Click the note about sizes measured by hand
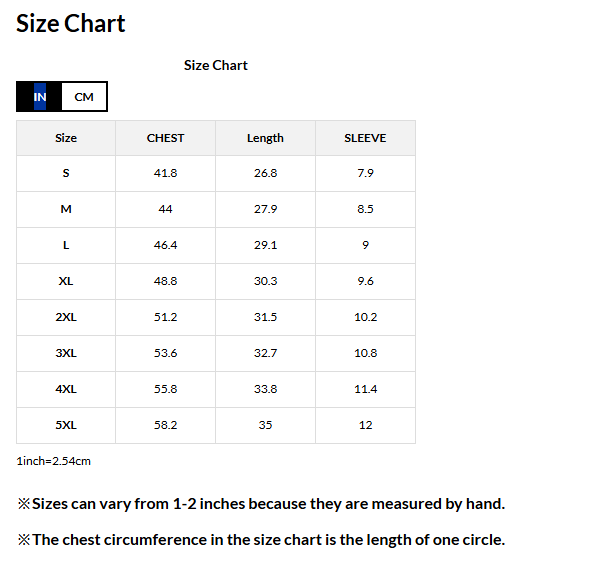 [262, 504]
